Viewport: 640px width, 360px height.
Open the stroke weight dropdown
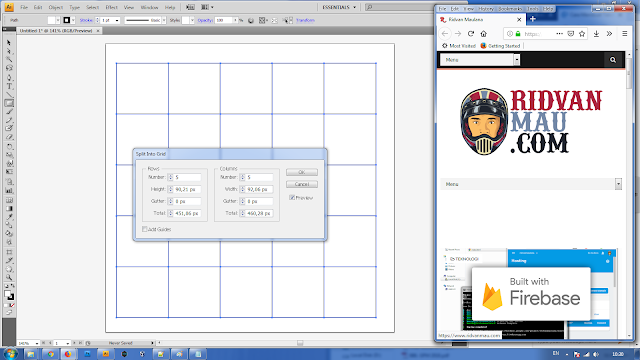click(117, 20)
